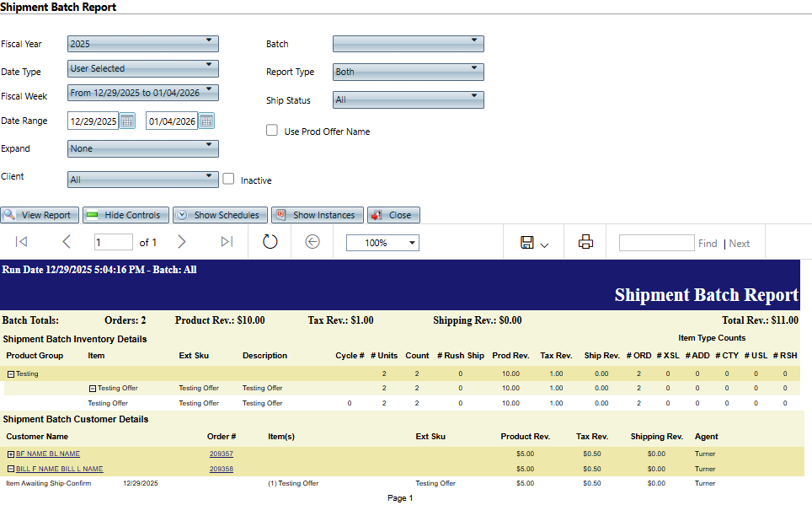Go back to parent report

point(313,242)
